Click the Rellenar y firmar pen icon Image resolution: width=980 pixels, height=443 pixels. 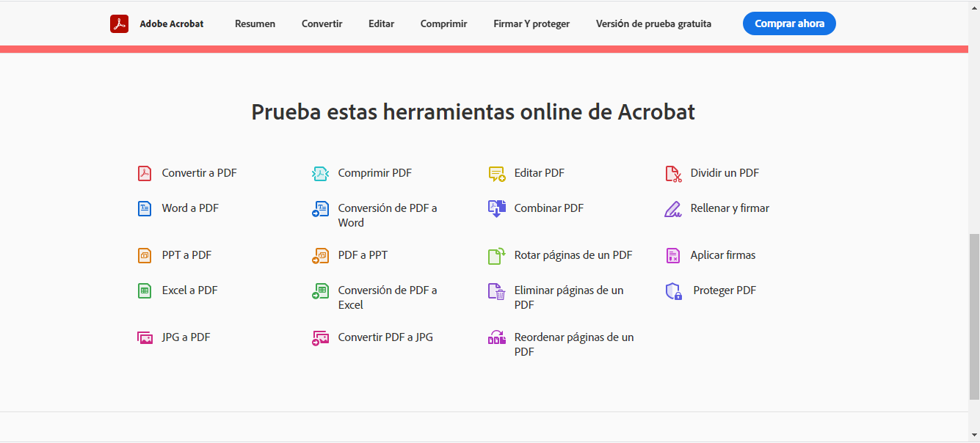click(673, 209)
